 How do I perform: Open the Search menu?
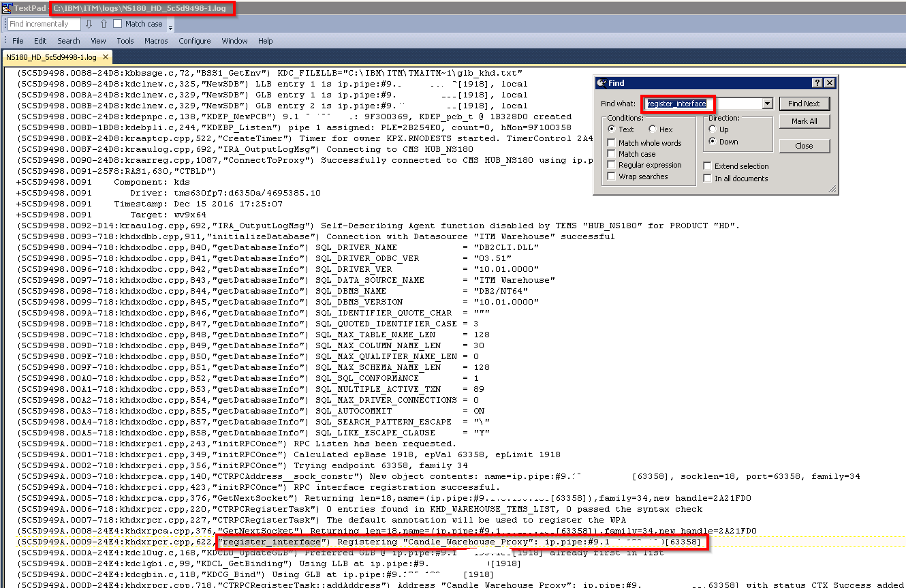tap(68, 41)
